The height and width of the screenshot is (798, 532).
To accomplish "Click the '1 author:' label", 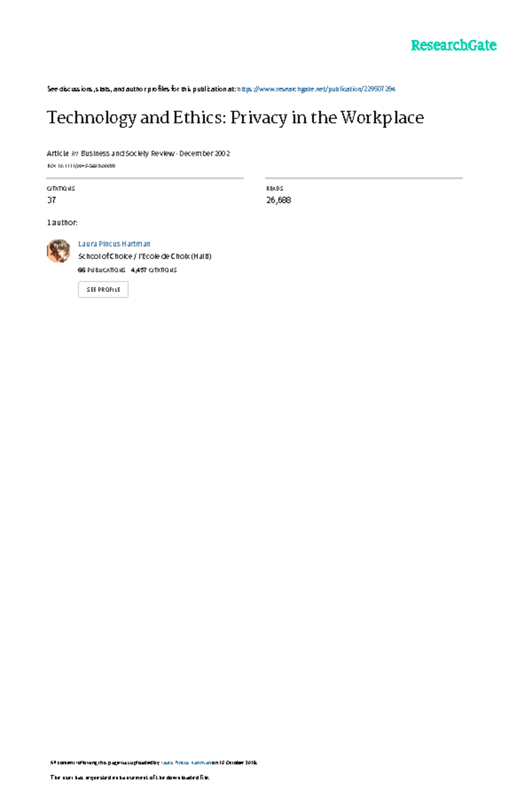I will tap(62, 223).
